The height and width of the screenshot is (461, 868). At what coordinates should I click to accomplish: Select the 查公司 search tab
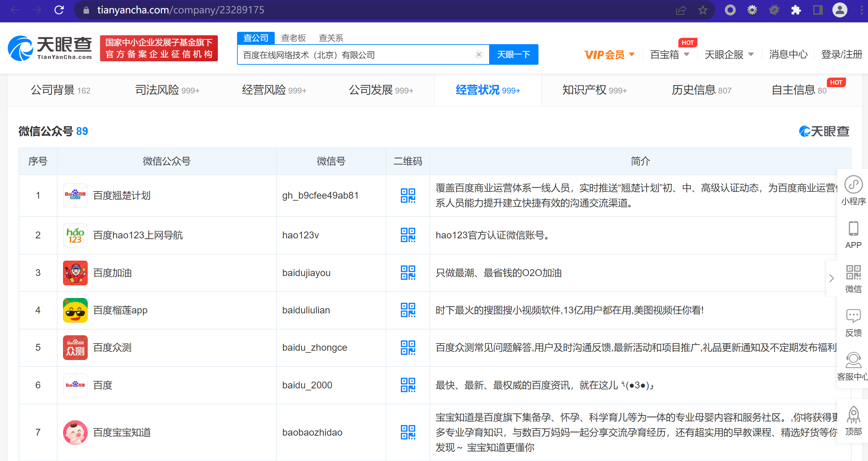(256, 38)
